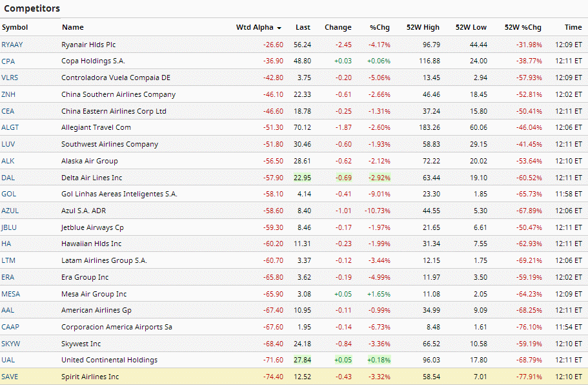
Task: Select the Hawaiian Hlds Inc name
Action: click(92, 244)
